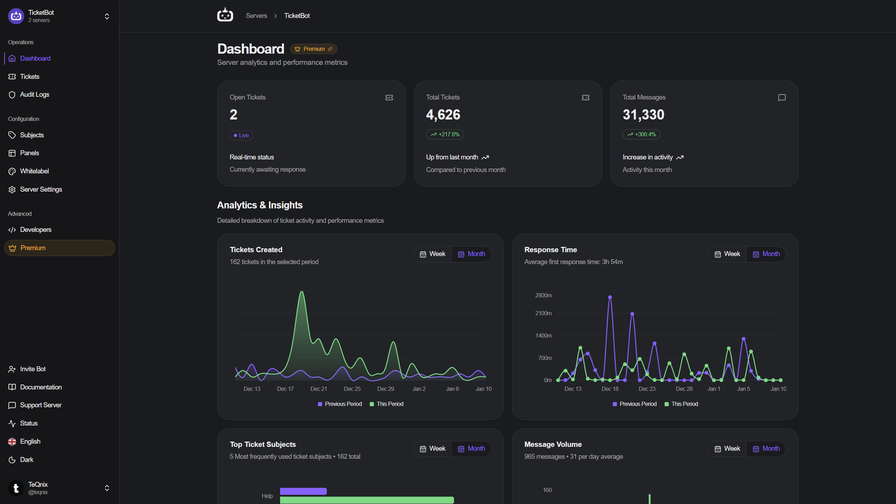This screenshot has width=896, height=504.
Task: Open Server Settings in the sidebar
Action: (40, 189)
